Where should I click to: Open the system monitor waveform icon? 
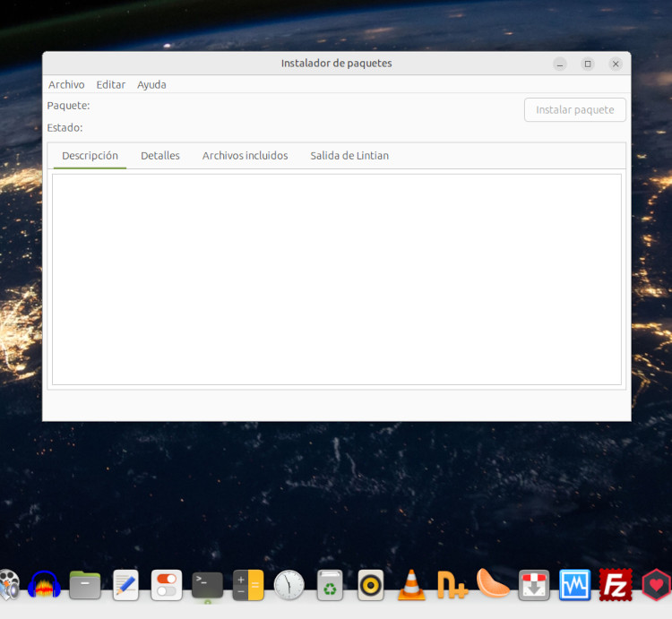[574, 585]
